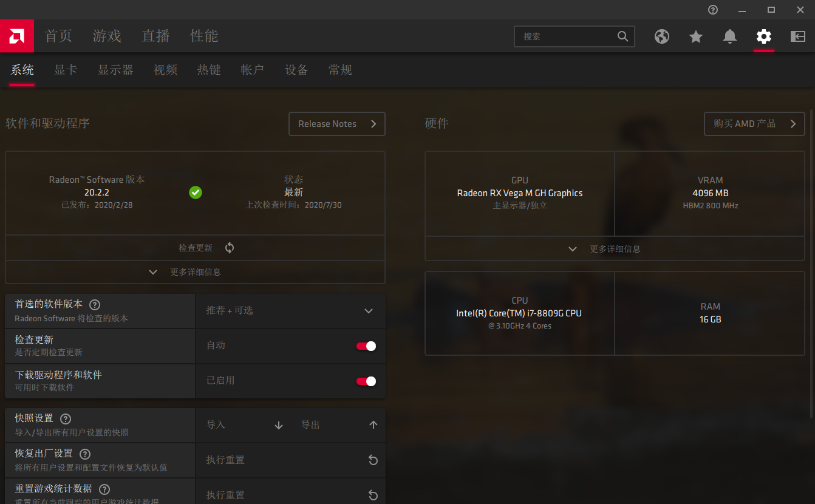Viewport: 815px width, 504px height.
Task: Select the 设备 settings tab
Action: coord(296,70)
